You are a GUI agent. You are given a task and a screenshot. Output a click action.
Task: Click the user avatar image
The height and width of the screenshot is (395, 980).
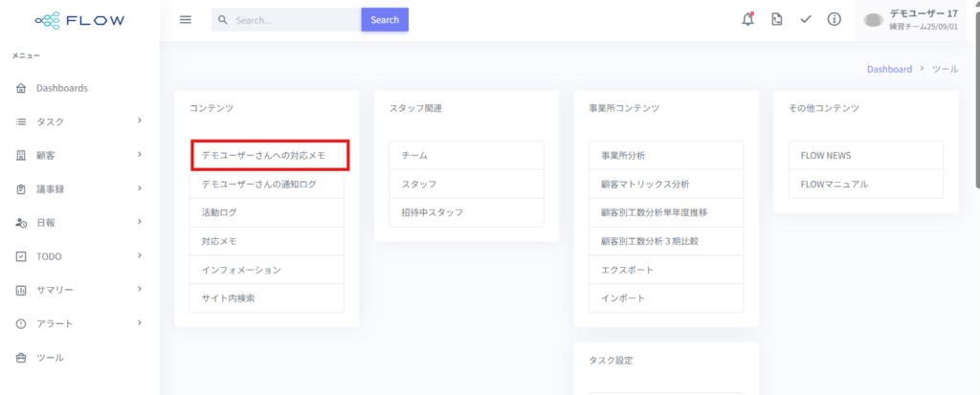click(x=873, y=20)
